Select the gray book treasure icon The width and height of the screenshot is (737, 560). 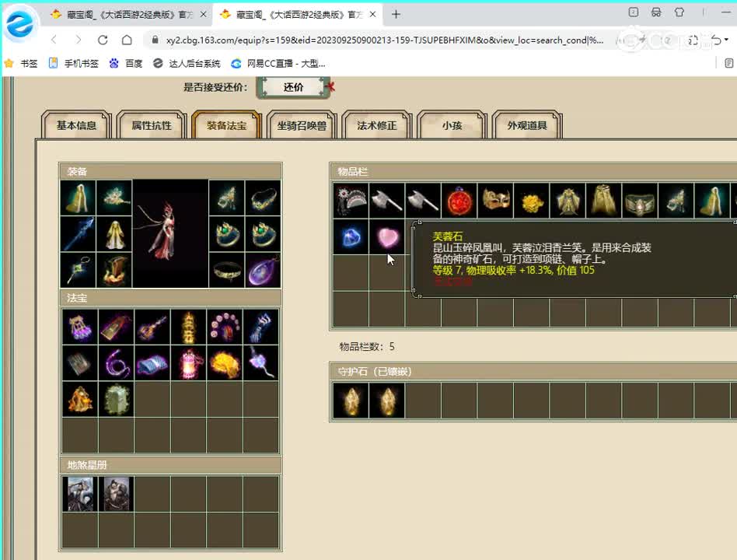click(80, 363)
